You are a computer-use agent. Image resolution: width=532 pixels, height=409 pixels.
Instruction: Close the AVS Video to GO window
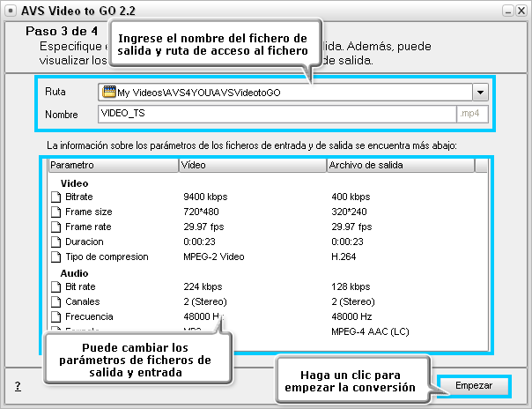coord(521,11)
